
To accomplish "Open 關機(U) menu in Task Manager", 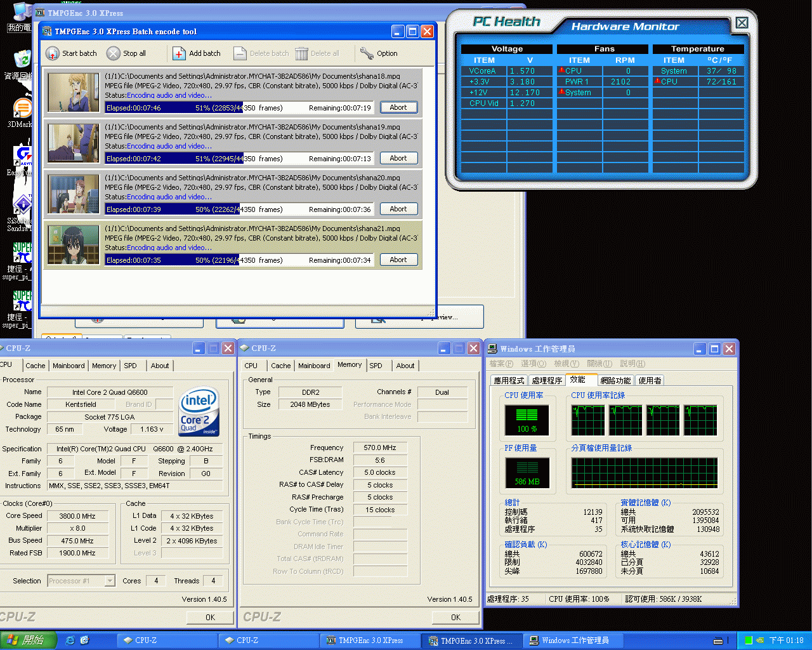I will pyautogui.click(x=599, y=364).
